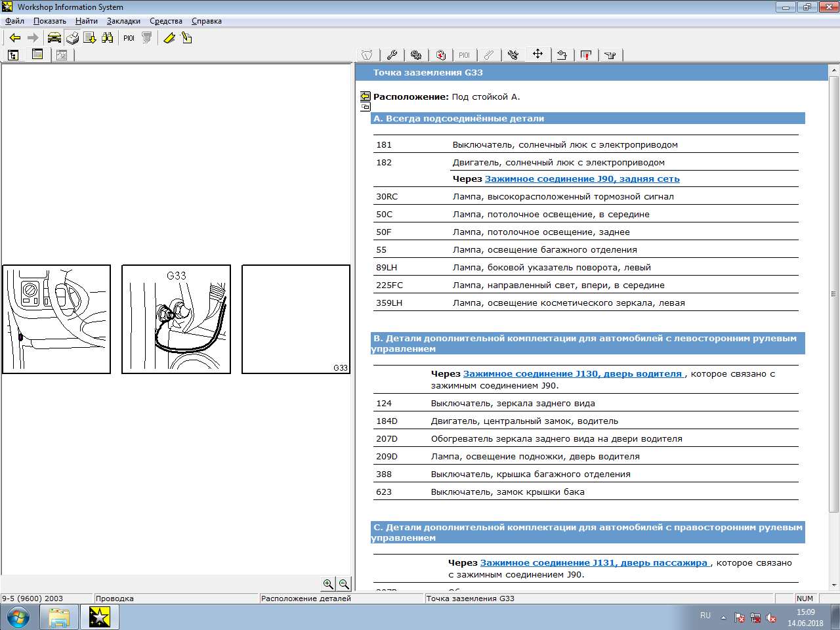
Task: Click the zoom out magnifier button
Action: coord(343,584)
